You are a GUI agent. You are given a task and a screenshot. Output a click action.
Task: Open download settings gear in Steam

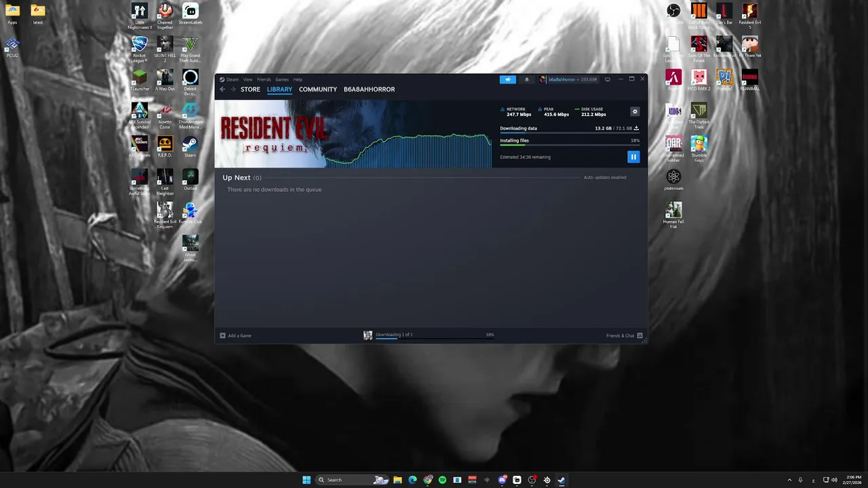point(635,112)
